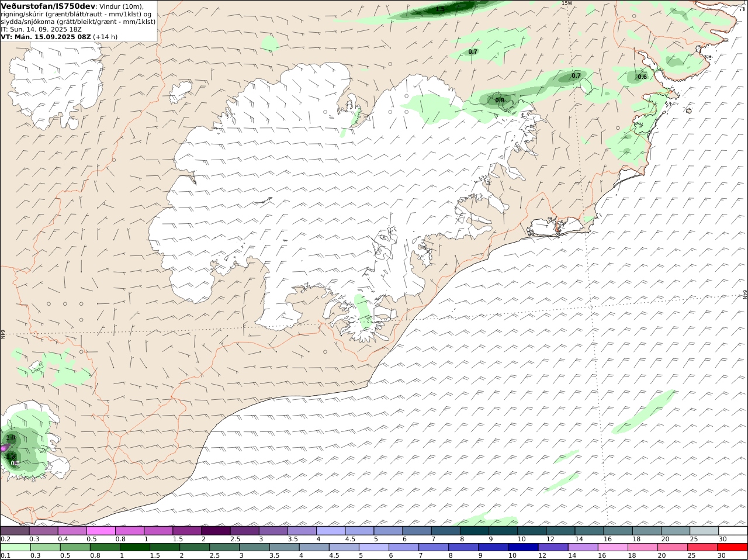Screen dimensions: 748x560
Task: Pick the dark green 1 mm rain swatch
Action: pyautogui.click(x=135, y=548)
